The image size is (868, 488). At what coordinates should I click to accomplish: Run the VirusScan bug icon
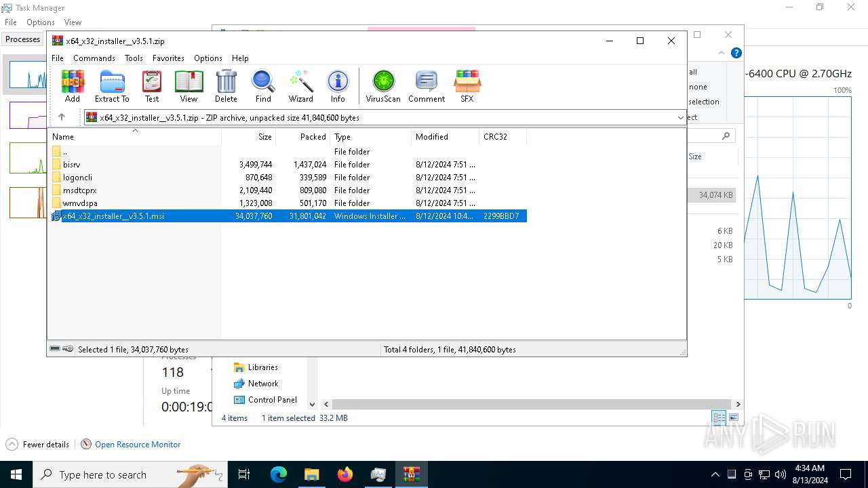click(383, 86)
